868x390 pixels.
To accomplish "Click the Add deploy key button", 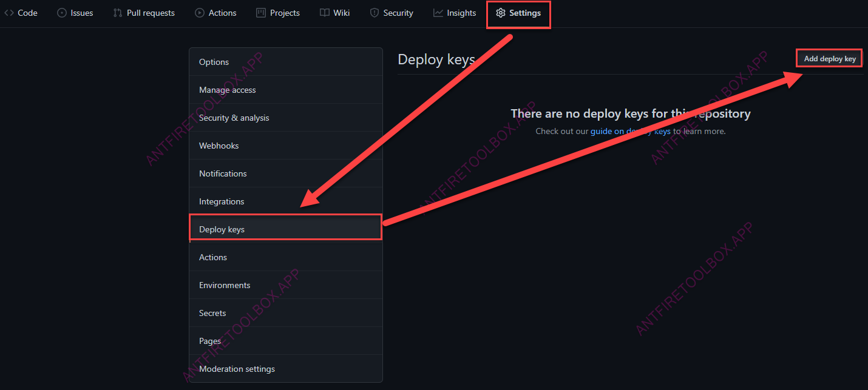I will tap(830, 58).
